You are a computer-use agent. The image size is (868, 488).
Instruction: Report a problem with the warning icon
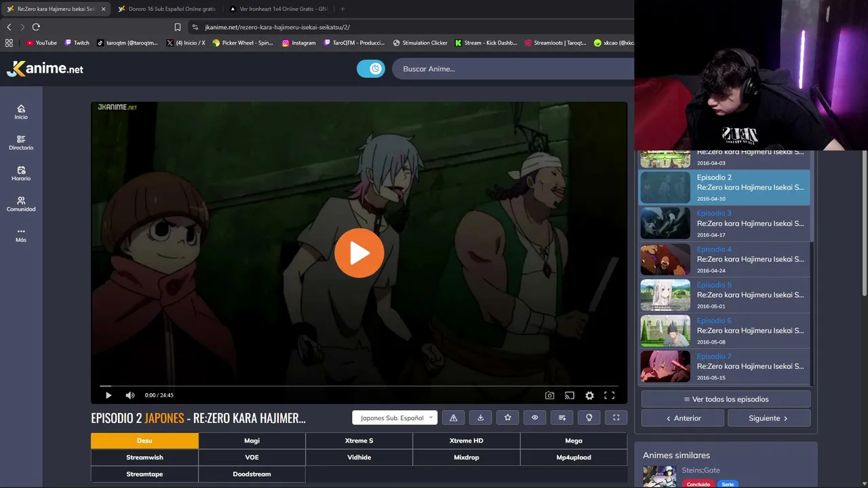click(454, 418)
